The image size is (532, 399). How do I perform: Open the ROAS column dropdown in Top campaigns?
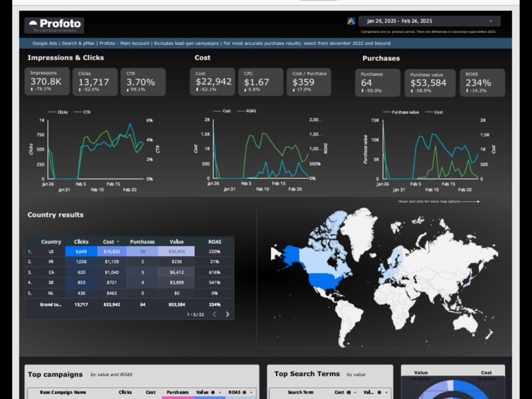(x=252, y=392)
